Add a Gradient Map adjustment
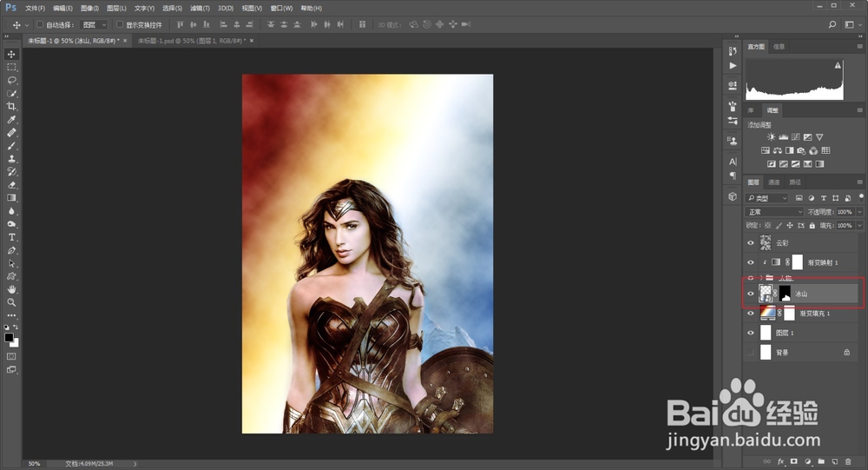Screen dimensions: 868x470 (x=820, y=164)
